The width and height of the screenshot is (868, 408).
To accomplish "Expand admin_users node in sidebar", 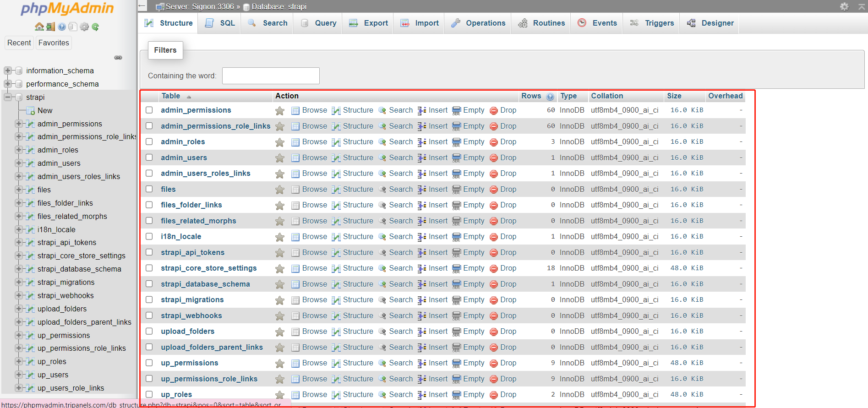I will pyautogui.click(x=18, y=163).
